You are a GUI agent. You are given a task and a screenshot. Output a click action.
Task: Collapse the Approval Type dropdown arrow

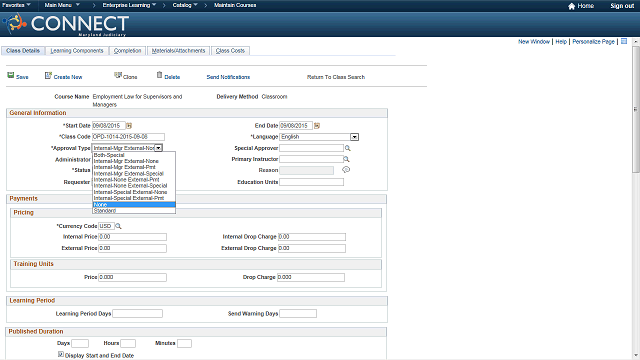point(159,148)
